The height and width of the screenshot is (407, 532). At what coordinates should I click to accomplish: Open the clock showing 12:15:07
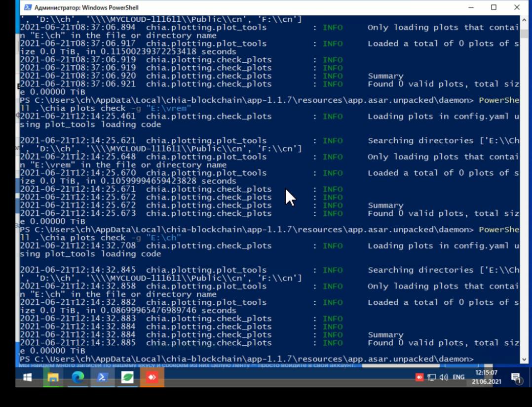tap(486, 373)
